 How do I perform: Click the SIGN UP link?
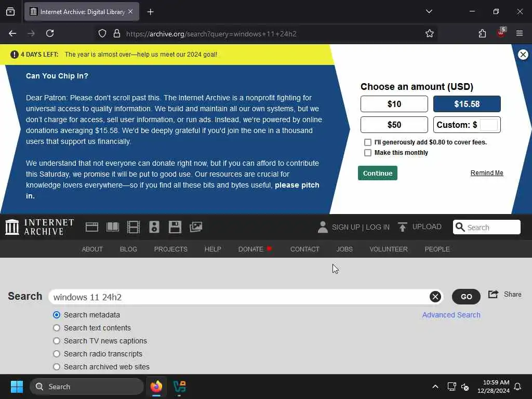click(x=346, y=227)
